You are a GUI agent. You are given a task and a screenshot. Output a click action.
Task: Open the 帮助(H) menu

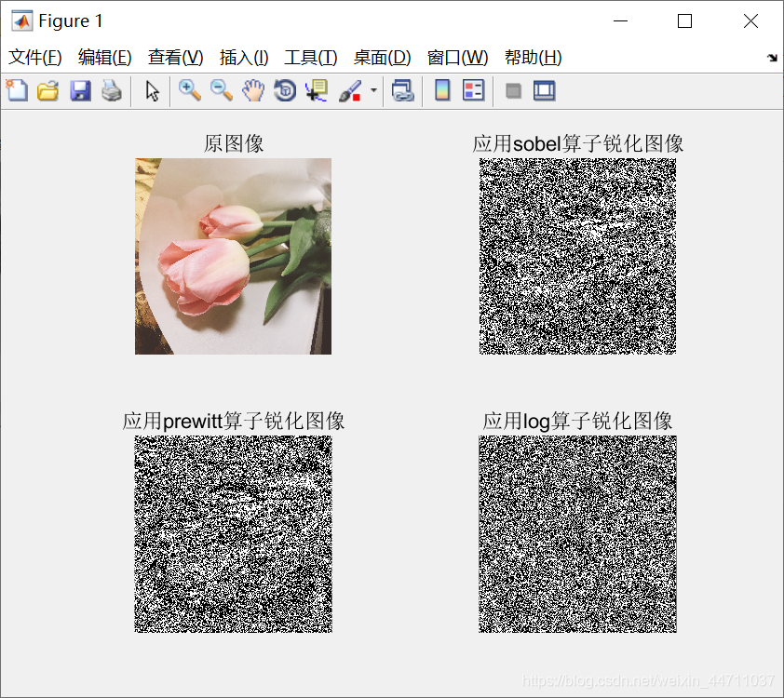(x=533, y=58)
